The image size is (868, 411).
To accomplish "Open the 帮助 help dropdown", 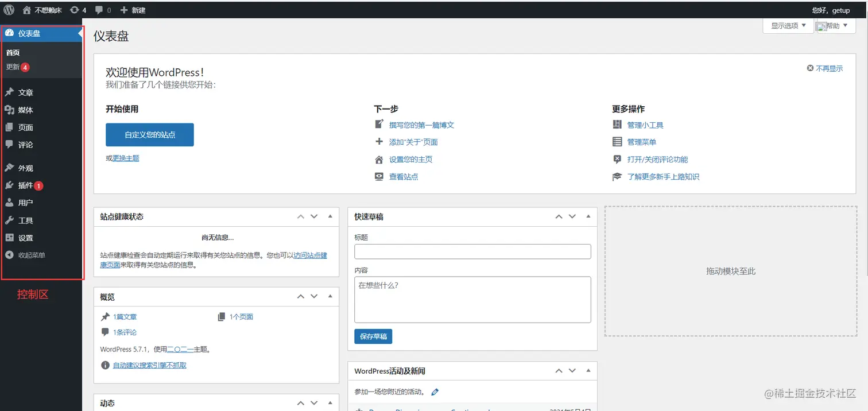I will tap(836, 26).
